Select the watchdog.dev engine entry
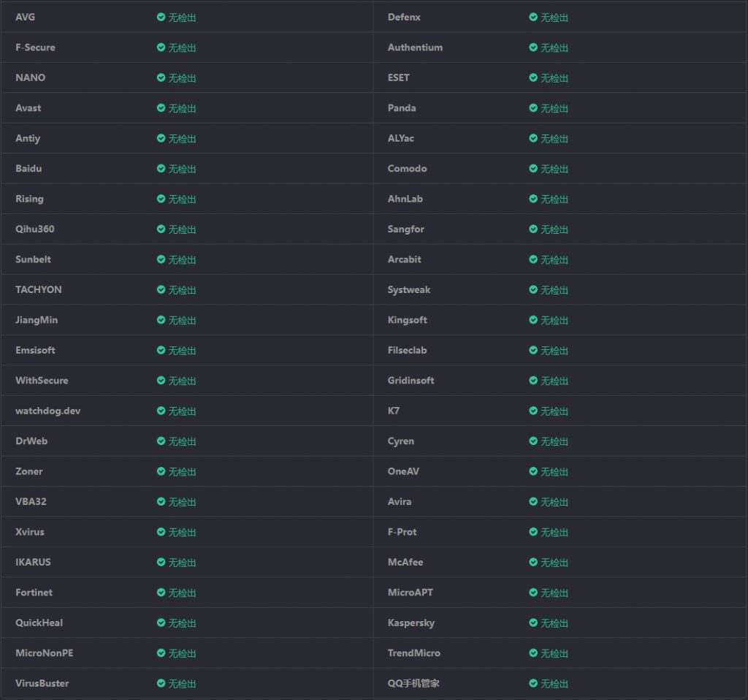748x700 pixels. [47, 411]
